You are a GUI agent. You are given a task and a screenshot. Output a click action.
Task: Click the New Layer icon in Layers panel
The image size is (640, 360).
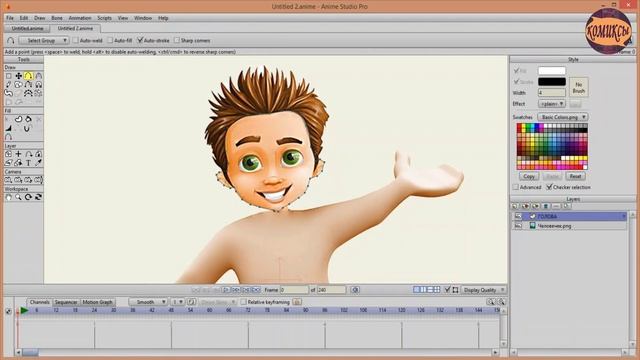[x=515, y=206]
